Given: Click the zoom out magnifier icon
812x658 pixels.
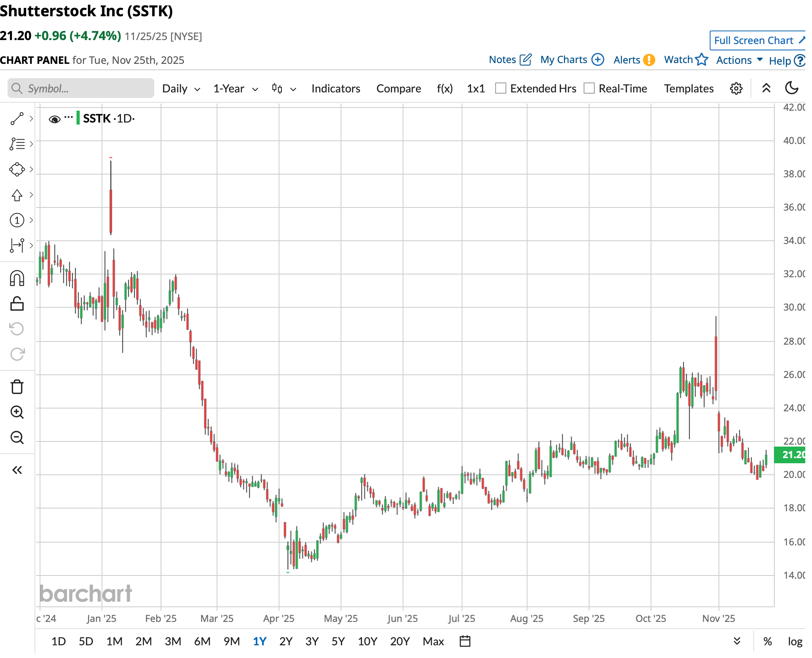Looking at the screenshot, I should pos(17,437).
